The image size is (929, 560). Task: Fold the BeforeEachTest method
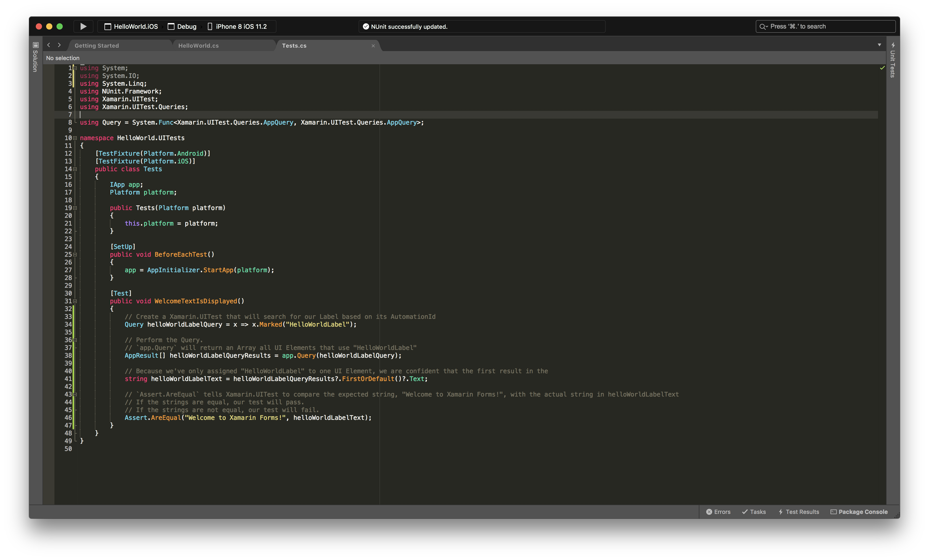tap(75, 255)
